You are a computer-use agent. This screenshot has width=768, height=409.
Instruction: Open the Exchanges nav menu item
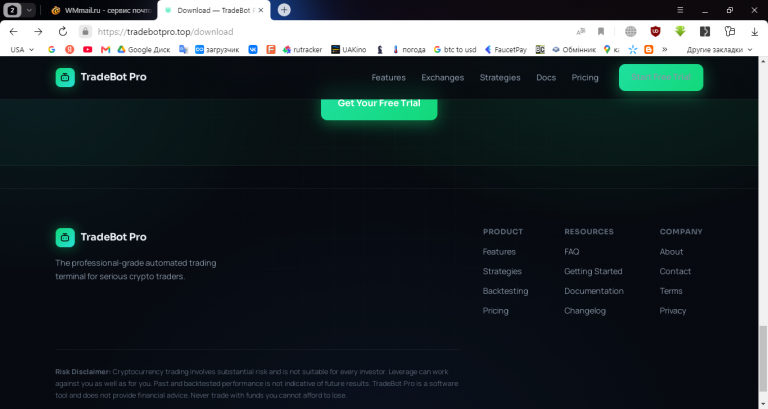pyautogui.click(x=442, y=77)
